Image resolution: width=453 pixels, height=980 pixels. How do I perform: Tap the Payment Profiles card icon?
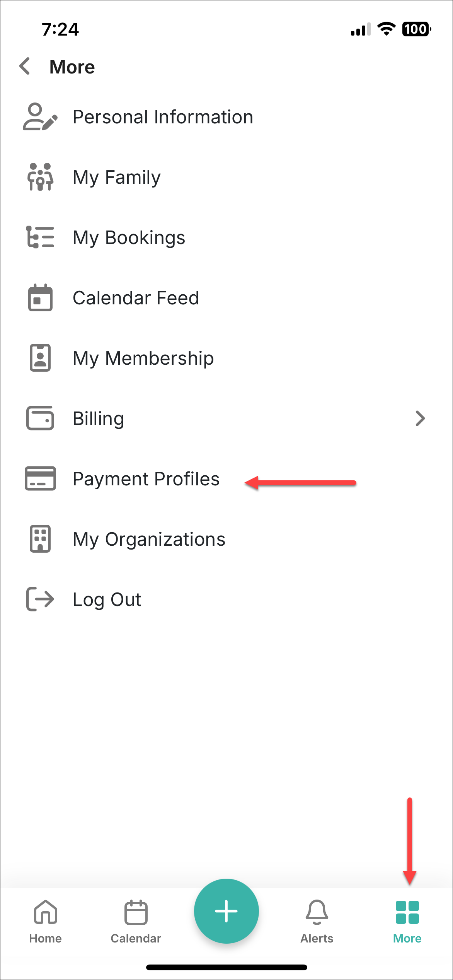(40, 478)
